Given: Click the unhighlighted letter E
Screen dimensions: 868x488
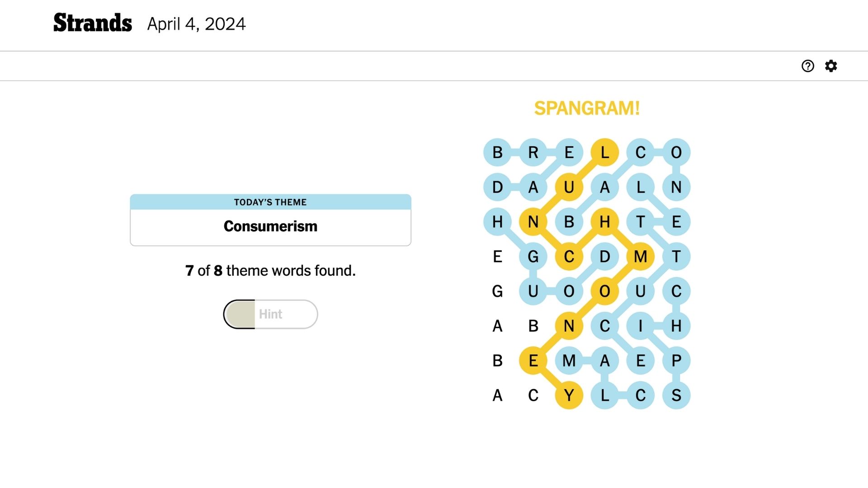Looking at the screenshot, I should click(x=497, y=257).
